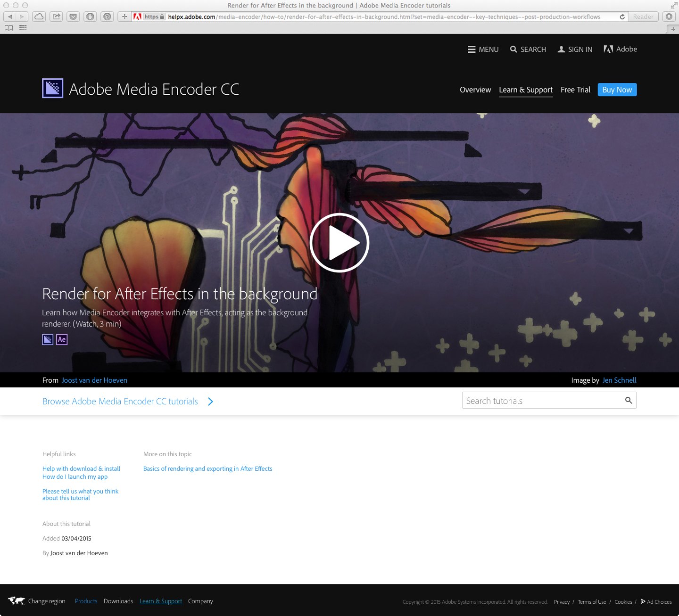Screen dimensions: 679x616
Task: Open the bookmarks book icon
Action: point(8,28)
